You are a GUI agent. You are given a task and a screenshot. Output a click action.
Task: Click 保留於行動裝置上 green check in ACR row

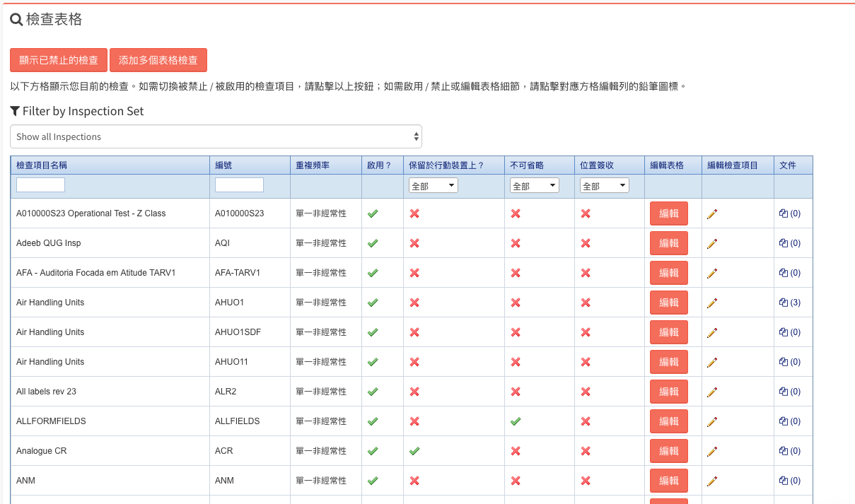[414, 451]
